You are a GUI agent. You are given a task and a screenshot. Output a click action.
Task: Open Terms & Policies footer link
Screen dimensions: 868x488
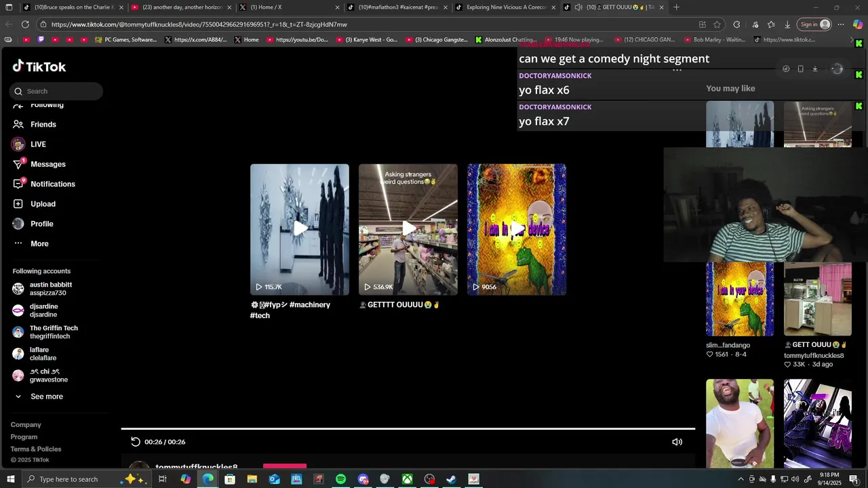tap(36, 449)
